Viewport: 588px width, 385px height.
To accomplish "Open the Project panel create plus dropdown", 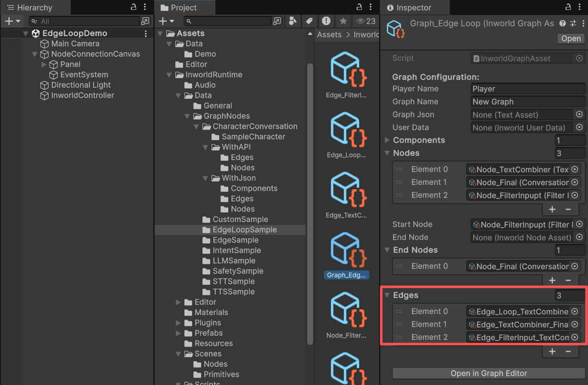I will pos(166,21).
